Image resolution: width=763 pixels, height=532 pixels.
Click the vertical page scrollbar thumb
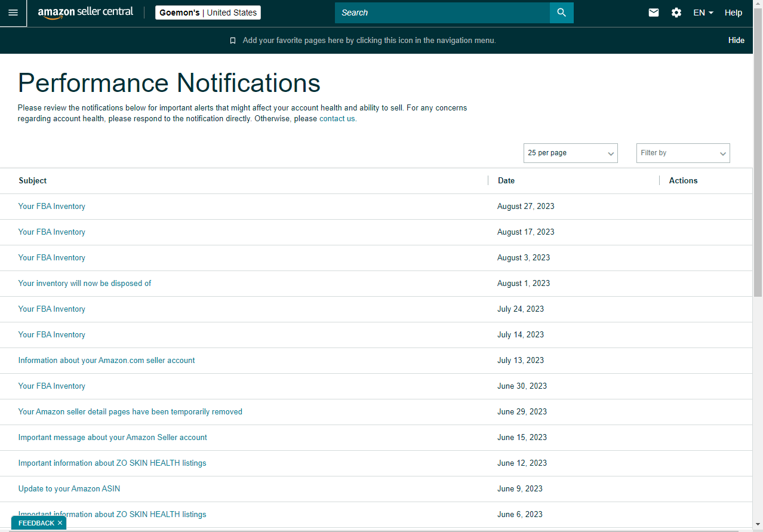pos(758,152)
